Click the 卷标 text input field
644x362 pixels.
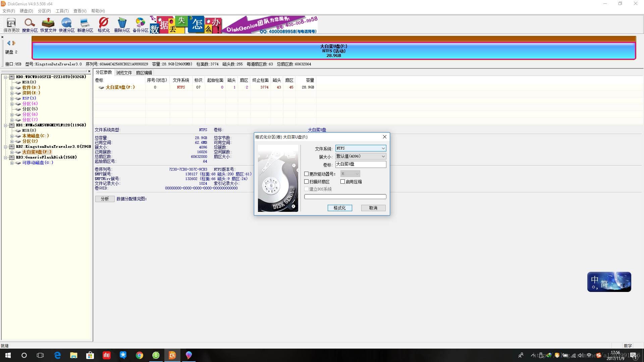coord(361,164)
